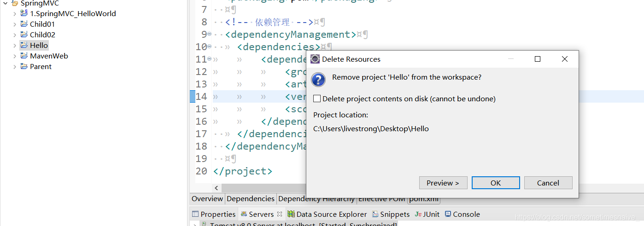Viewport: 644px width, 226px height.
Task: Enable Delete project contents on disk
Action: point(317,99)
